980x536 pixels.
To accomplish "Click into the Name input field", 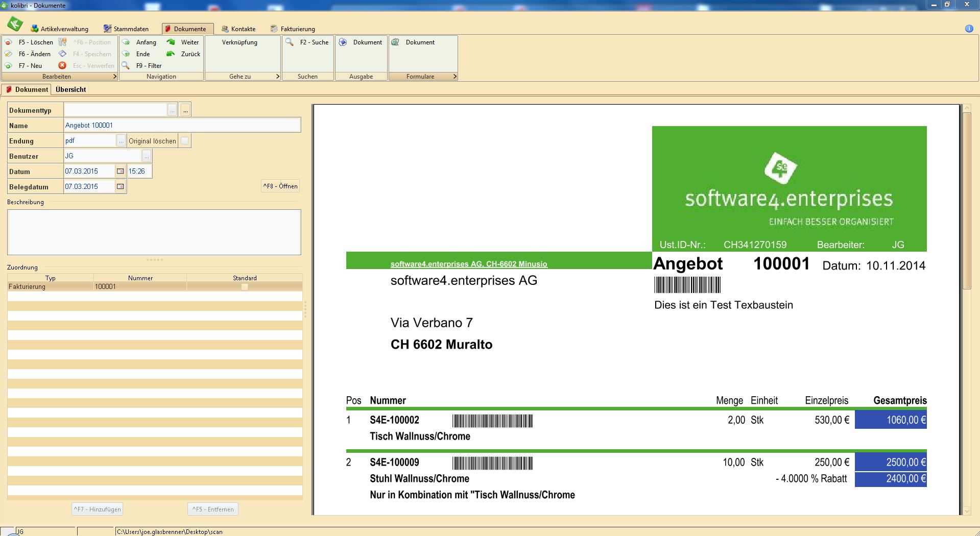I will 182,125.
